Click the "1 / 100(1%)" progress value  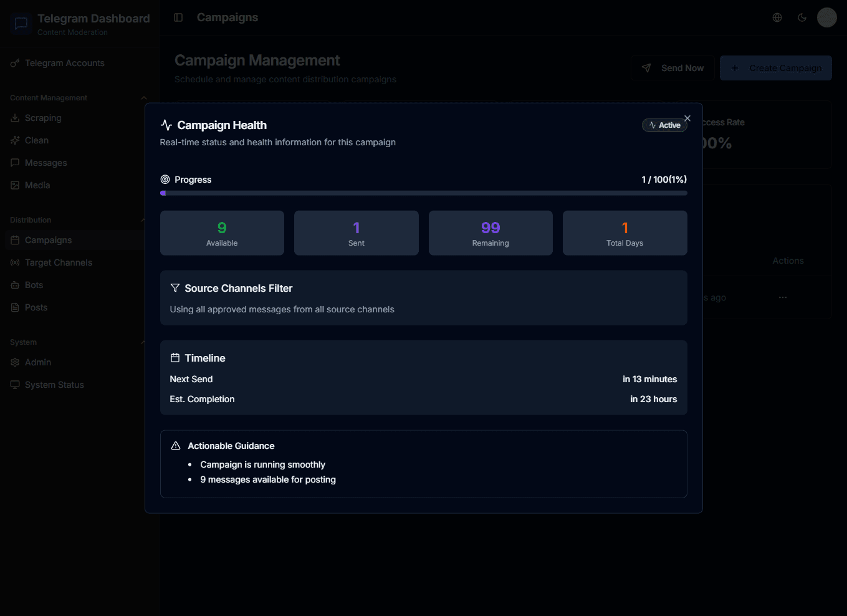tap(664, 180)
